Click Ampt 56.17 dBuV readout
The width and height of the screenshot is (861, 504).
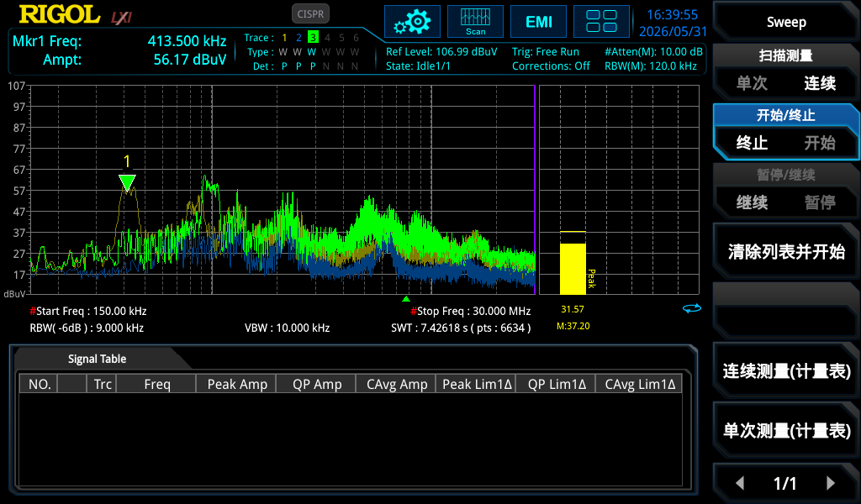click(x=135, y=60)
